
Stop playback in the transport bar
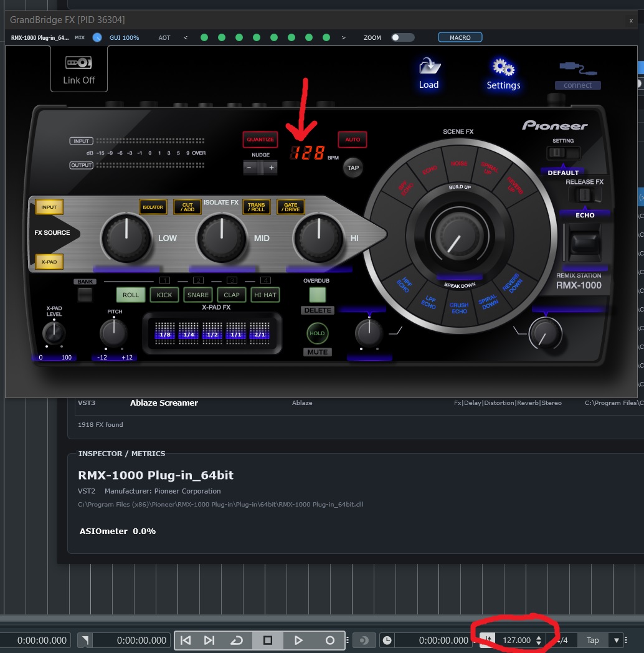tap(268, 640)
